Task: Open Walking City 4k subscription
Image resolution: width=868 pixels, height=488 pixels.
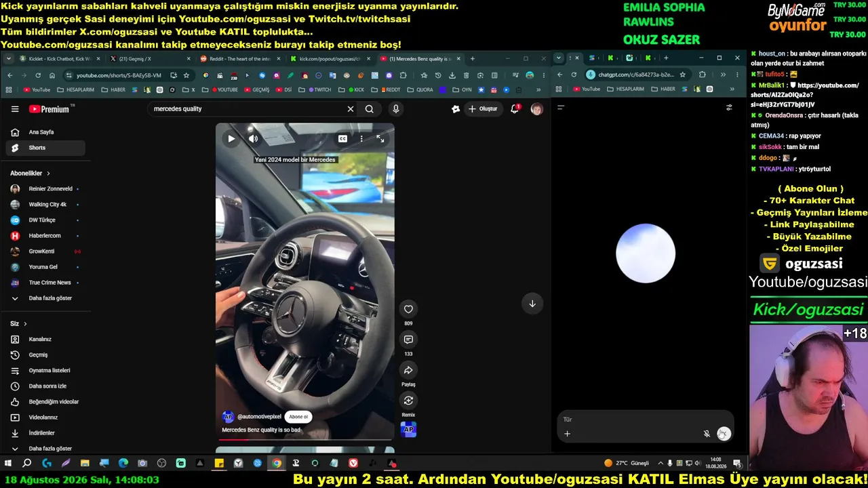Action: pos(46,205)
